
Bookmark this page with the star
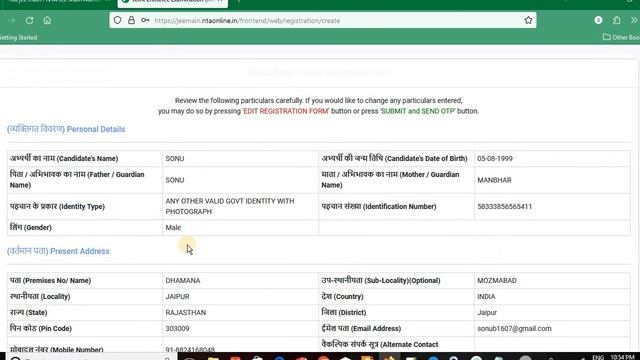click(x=528, y=20)
